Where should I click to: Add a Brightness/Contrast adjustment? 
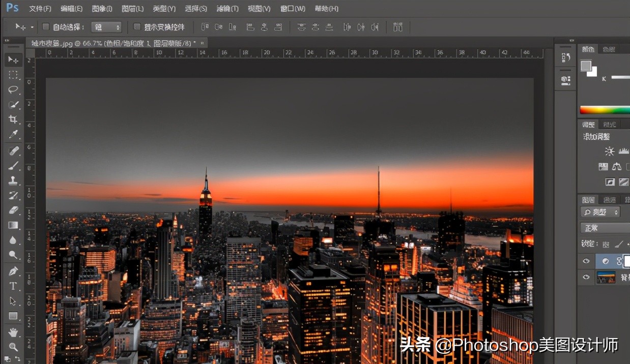(609, 150)
